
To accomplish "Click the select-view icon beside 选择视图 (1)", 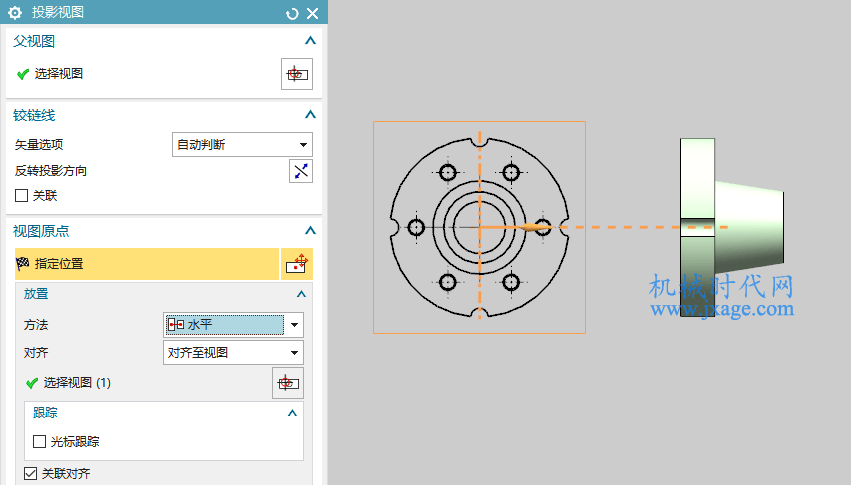I will point(288,383).
